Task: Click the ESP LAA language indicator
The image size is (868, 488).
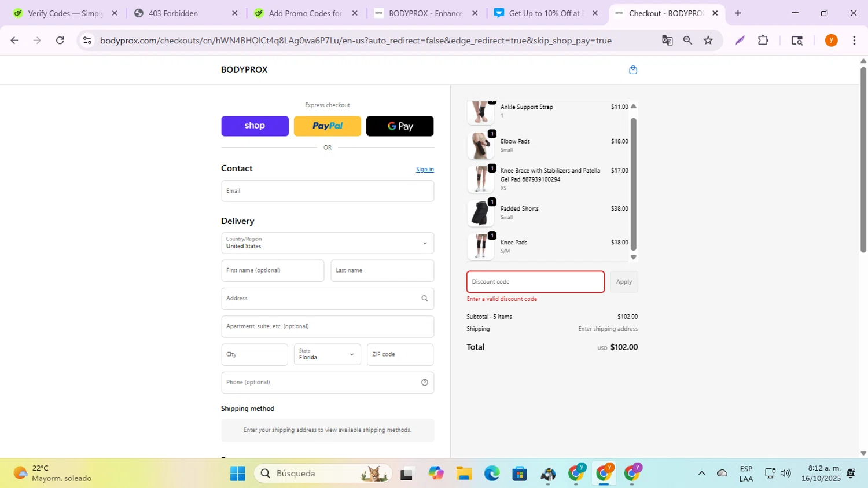Action: 746,474
